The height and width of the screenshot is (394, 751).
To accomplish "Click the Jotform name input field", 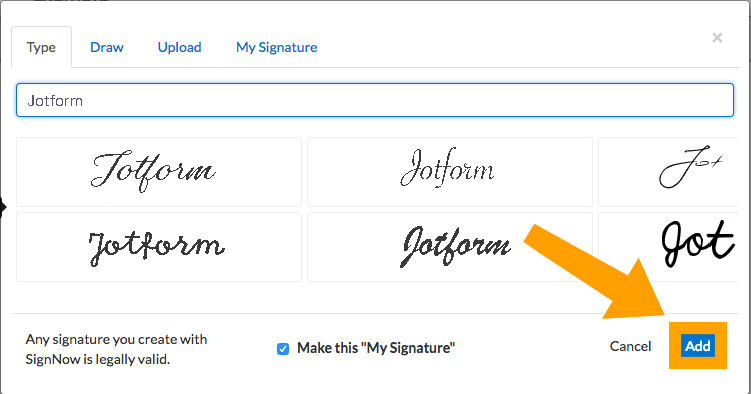I will 375,100.
